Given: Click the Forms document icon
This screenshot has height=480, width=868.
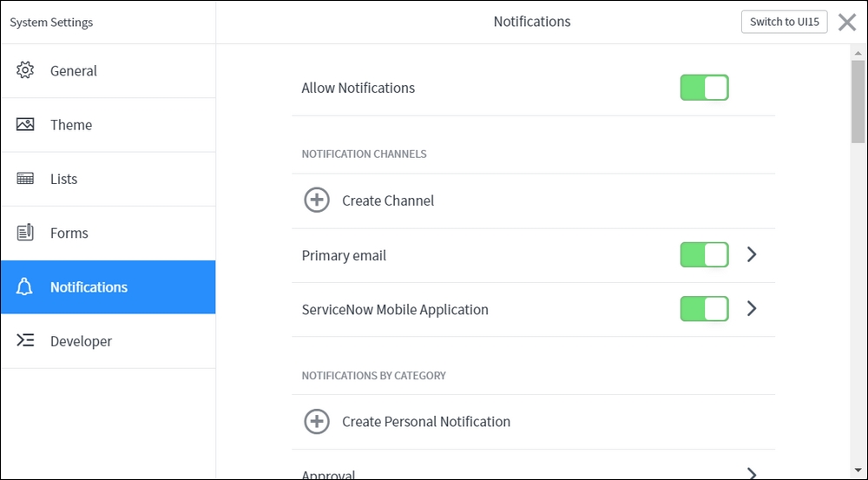Looking at the screenshot, I should pyautogui.click(x=25, y=233).
